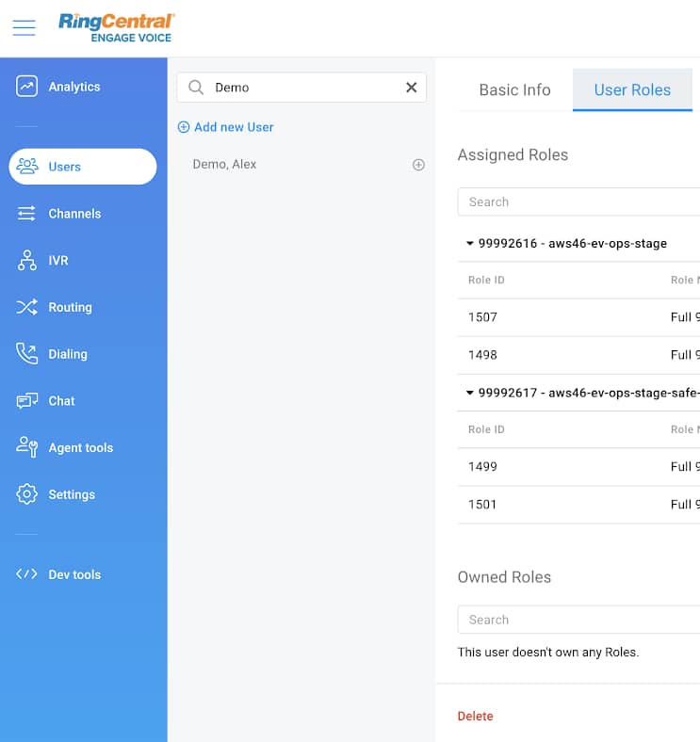Click the red Delete link
The height and width of the screenshot is (742, 700).
point(475,716)
